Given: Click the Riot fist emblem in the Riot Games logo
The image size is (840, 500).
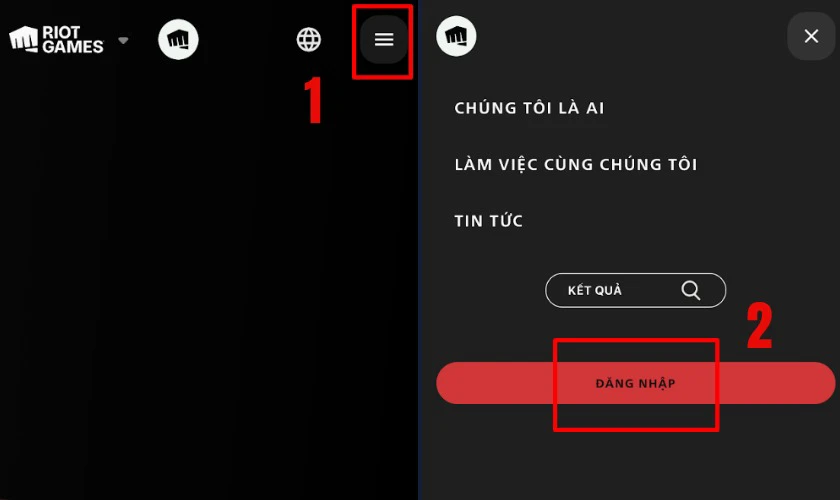Looking at the screenshot, I should click(x=24, y=39).
